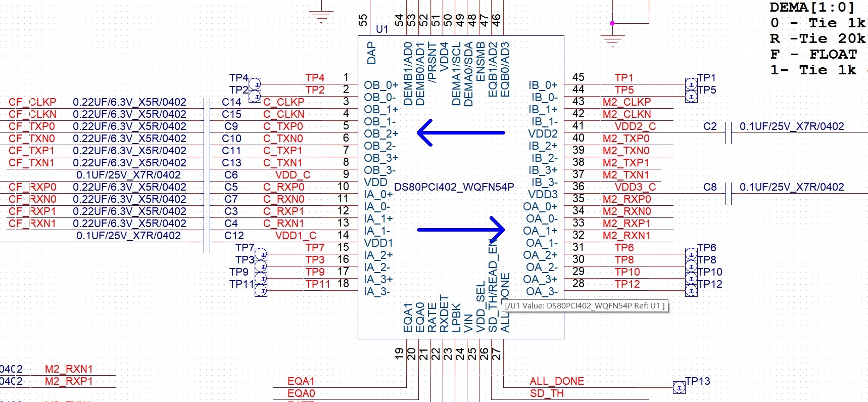Select the TP11 test point symbol
This screenshot has height=402, width=868.
click(261, 290)
